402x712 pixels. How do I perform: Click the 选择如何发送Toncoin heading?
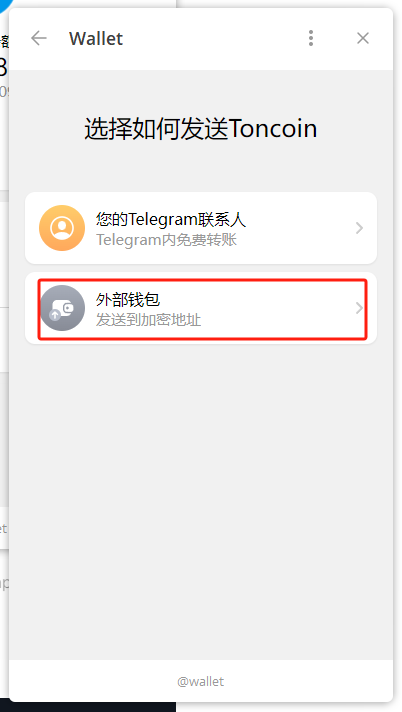200,129
